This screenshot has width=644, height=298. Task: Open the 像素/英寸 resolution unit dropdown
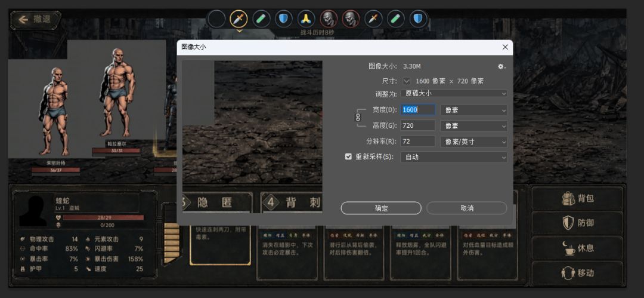474,142
